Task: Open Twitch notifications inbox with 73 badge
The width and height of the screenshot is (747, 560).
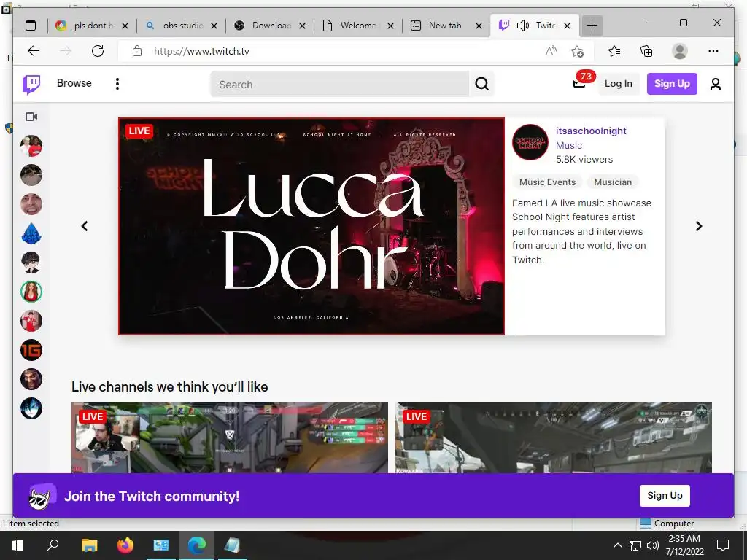Action: click(x=579, y=83)
